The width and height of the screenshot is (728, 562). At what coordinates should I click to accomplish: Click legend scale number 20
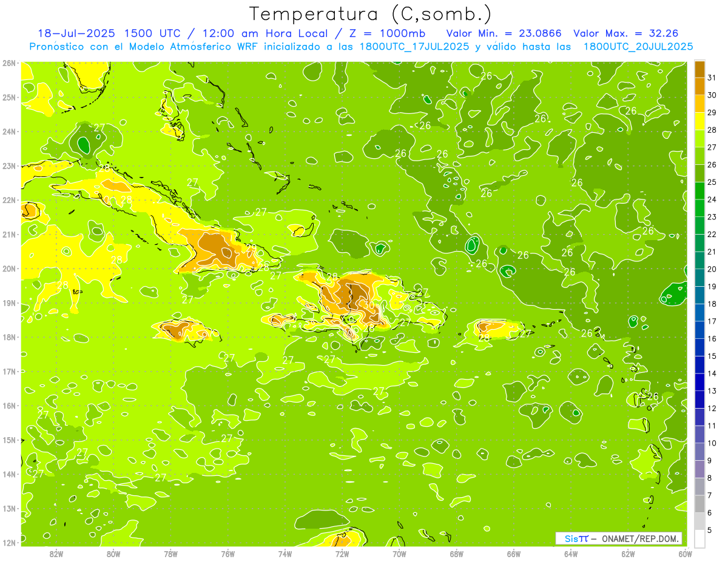pos(712,269)
